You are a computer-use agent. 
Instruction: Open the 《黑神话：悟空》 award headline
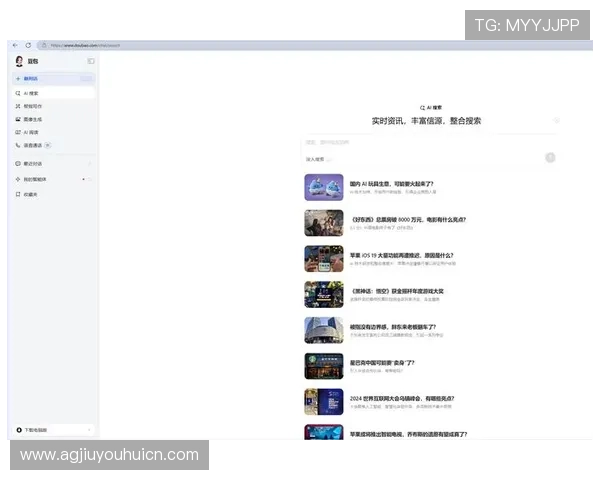point(397,291)
